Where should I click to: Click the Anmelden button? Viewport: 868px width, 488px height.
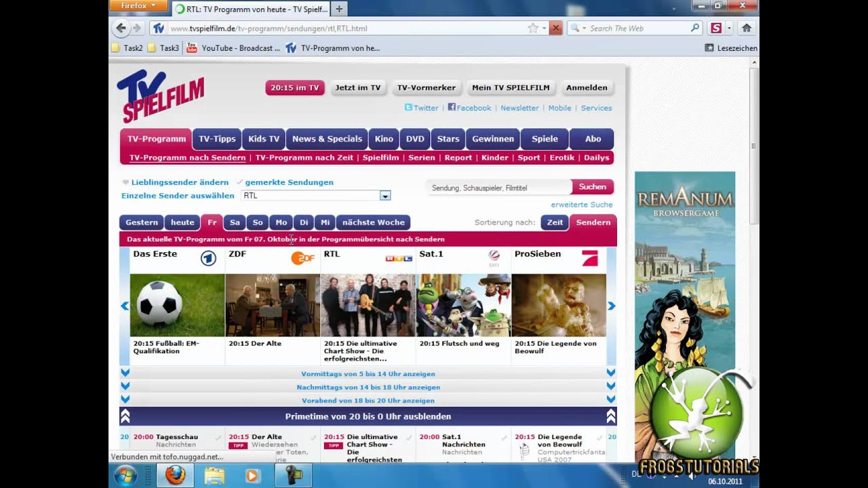click(587, 87)
